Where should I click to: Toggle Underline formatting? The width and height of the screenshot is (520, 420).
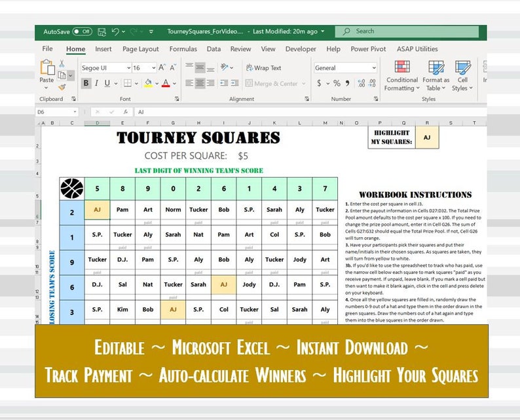(107, 83)
